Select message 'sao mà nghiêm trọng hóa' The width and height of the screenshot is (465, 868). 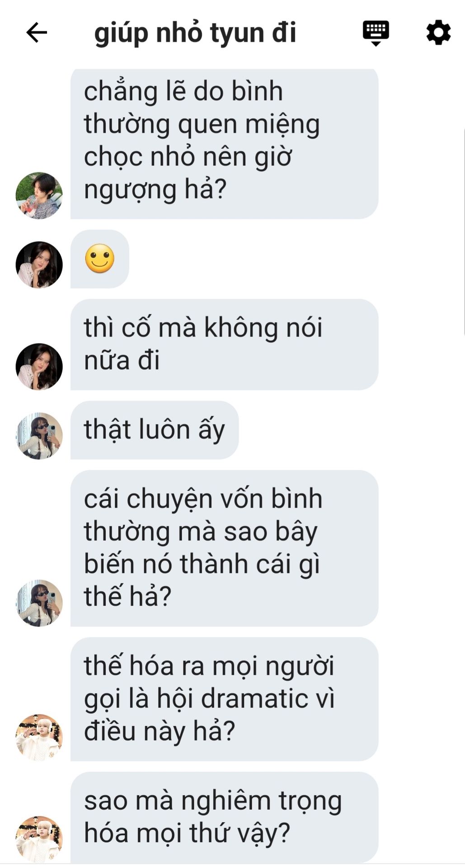(x=224, y=817)
